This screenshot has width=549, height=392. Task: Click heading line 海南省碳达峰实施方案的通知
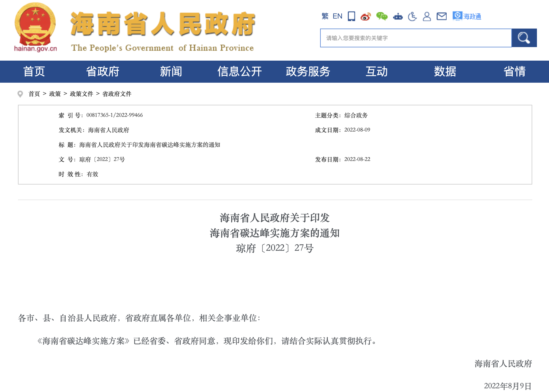click(275, 233)
